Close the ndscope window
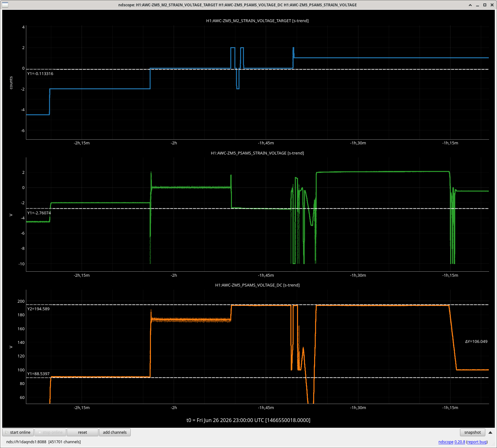 coord(492,5)
